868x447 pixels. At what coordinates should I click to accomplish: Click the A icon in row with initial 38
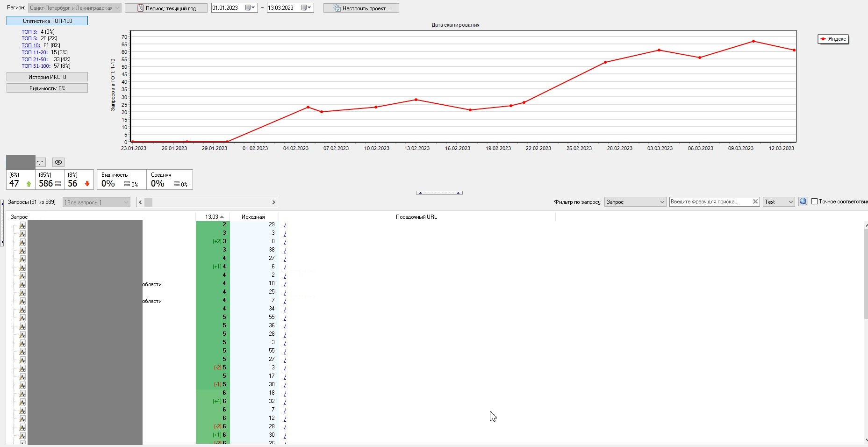22,251
